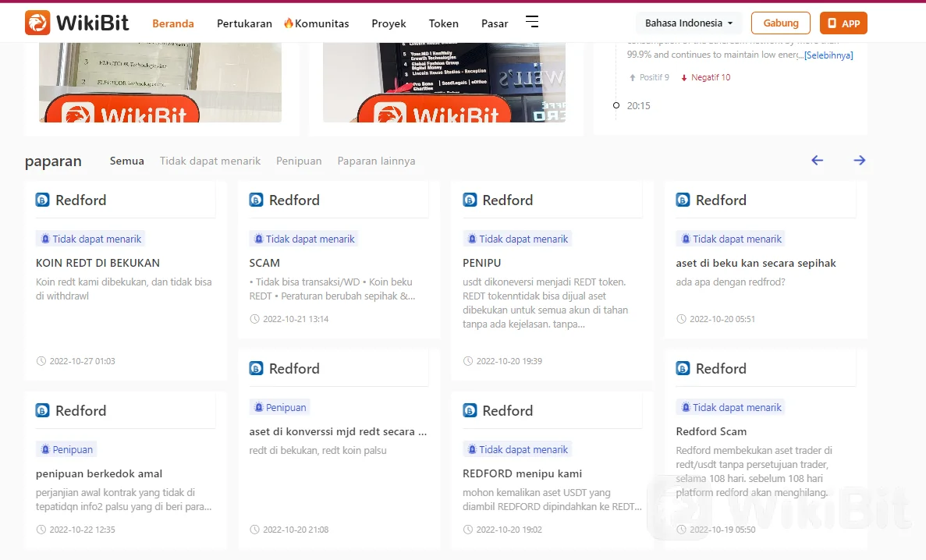This screenshot has height=560, width=926.
Task: Open the Proyek menu item
Action: click(388, 23)
